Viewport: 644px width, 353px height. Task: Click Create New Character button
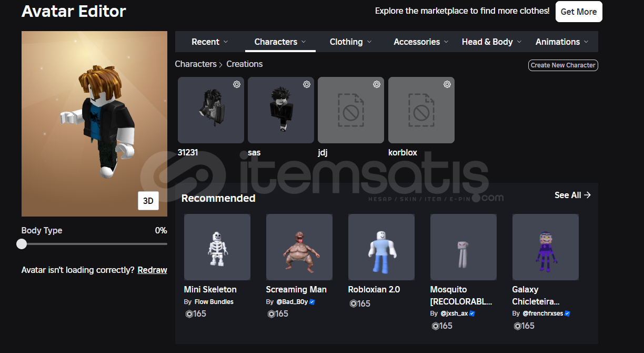click(x=563, y=65)
